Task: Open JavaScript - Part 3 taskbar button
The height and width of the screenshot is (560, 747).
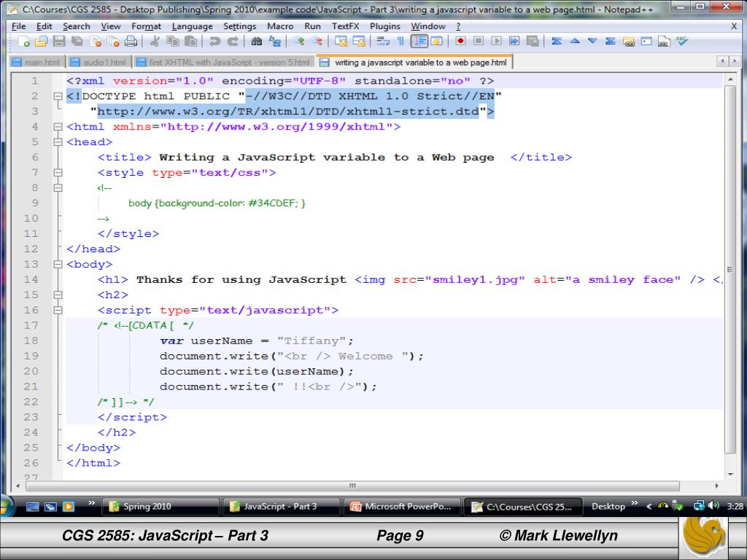Action: click(x=281, y=506)
